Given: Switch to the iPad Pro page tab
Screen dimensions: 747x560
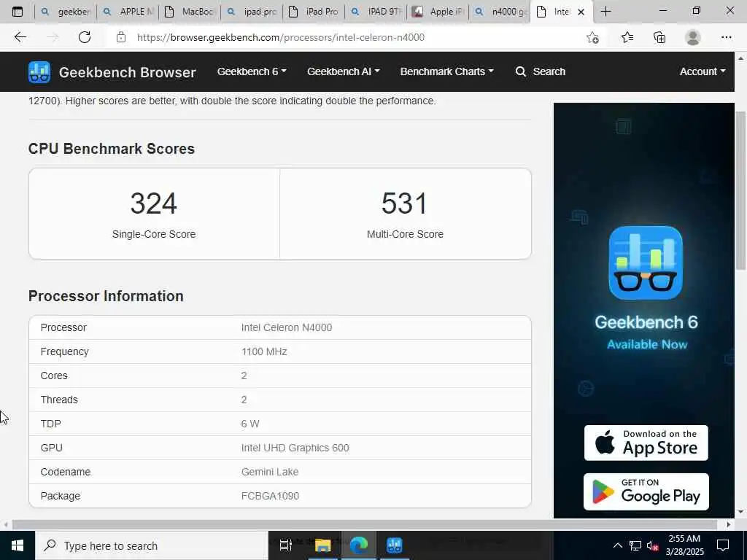Looking at the screenshot, I should pos(313,12).
